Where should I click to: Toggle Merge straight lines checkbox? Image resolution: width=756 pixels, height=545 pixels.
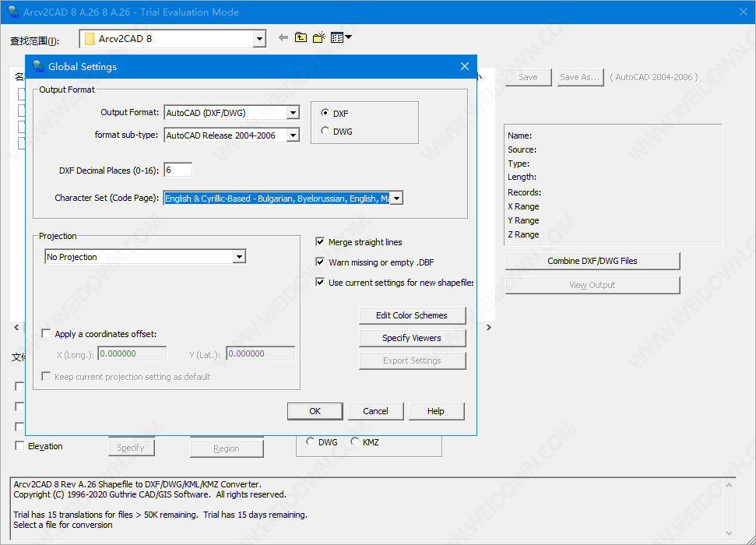[320, 241]
